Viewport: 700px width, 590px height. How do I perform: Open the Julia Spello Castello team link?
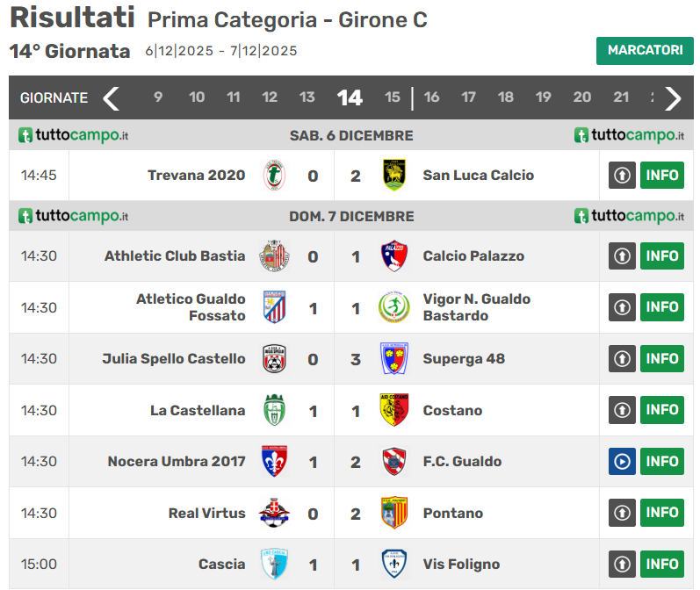point(174,358)
